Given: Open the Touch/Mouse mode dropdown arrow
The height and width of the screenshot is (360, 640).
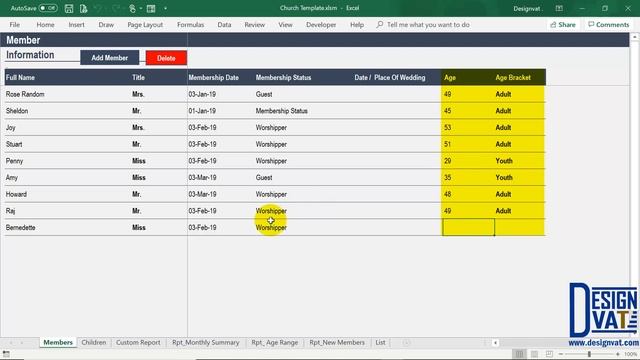Looking at the screenshot, I should (x=141, y=8).
